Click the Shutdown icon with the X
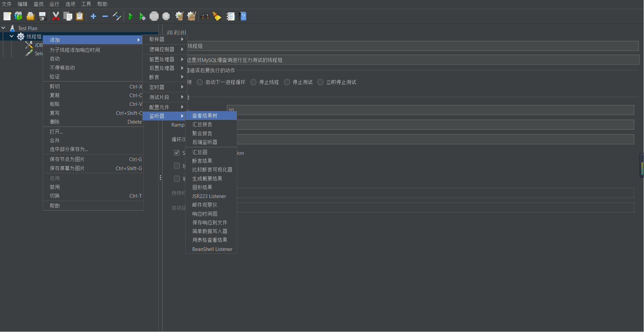Screen dimensions: 644x332 point(166,16)
